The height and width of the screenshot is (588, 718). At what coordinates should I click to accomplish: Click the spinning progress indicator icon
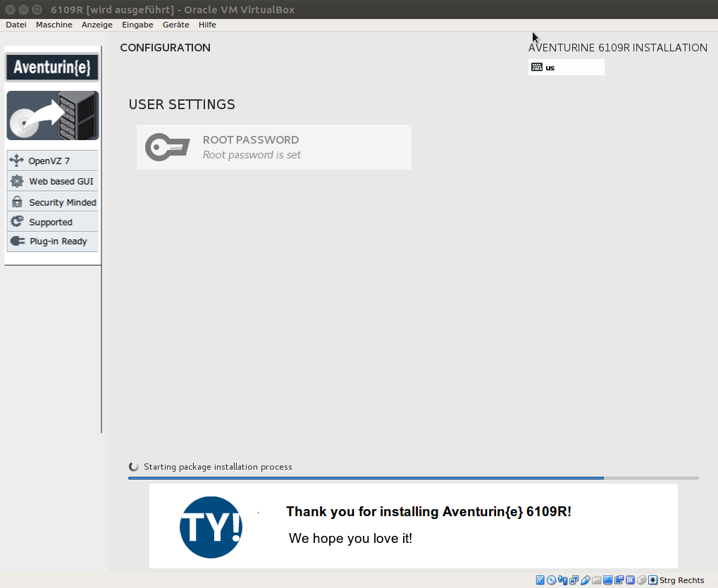click(134, 467)
